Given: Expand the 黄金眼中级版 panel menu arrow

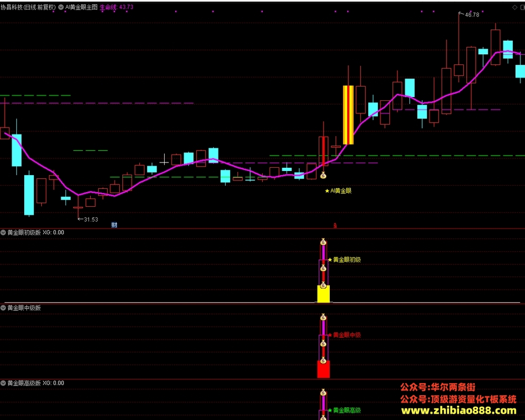Looking at the screenshot, I should [x=3, y=308].
